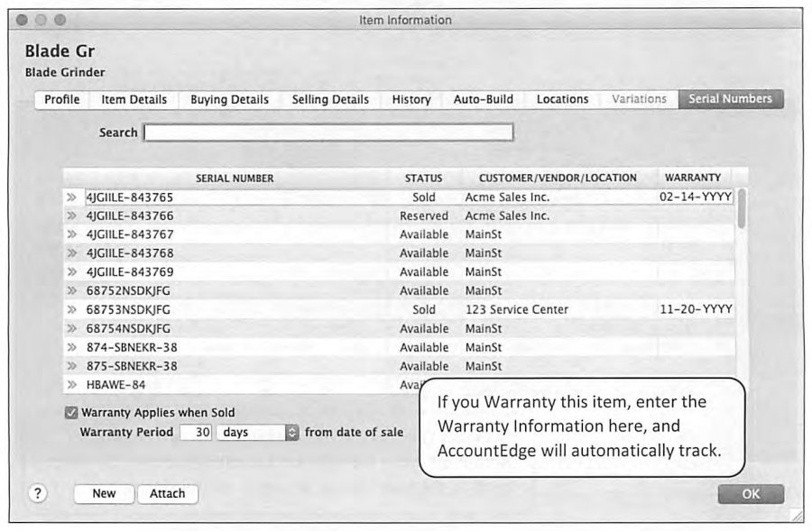Image resolution: width=812 pixels, height=531 pixels.
Task: Click warranty date 11-20-YYYY
Action: click(696, 309)
